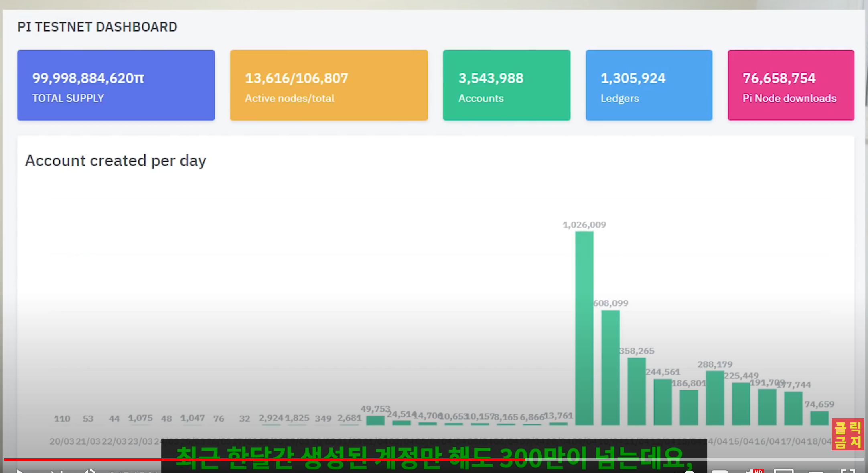868x473 pixels.
Task: Select the green Accounts card
Action: 507,85
